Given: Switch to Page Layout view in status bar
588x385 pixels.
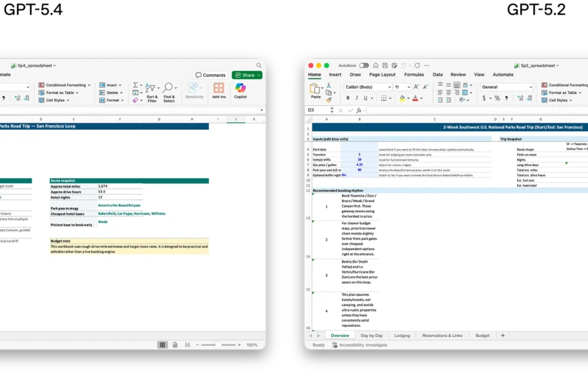Looking at the screenshot, I should (x=175, y=344).
